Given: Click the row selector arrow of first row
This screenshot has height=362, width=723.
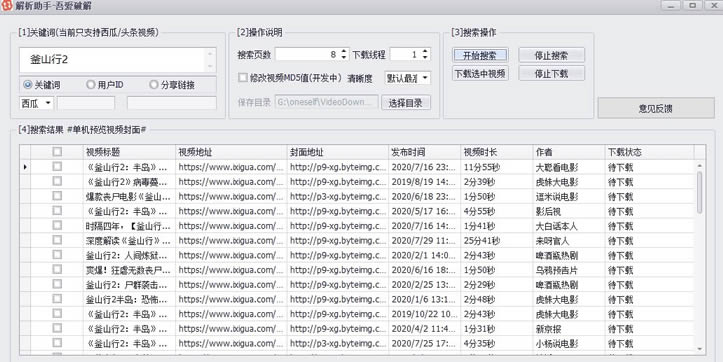Looking at the screenshot, I should 25,167.
